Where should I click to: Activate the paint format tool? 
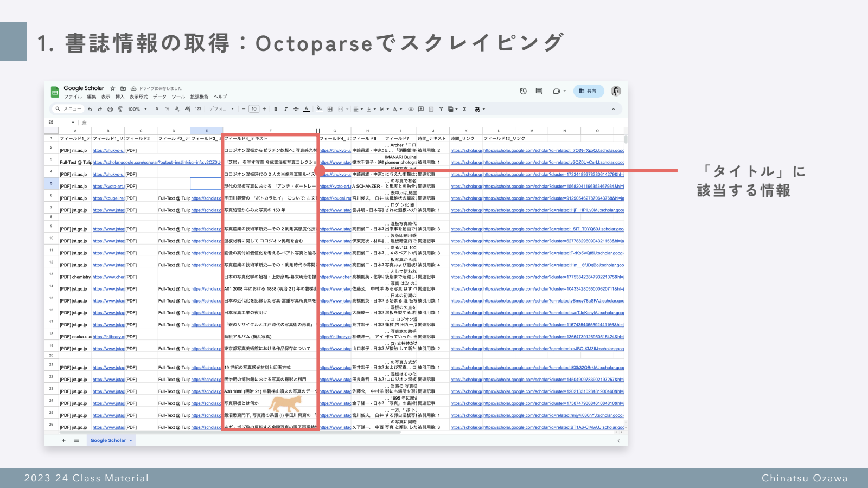tap(120, 109)
